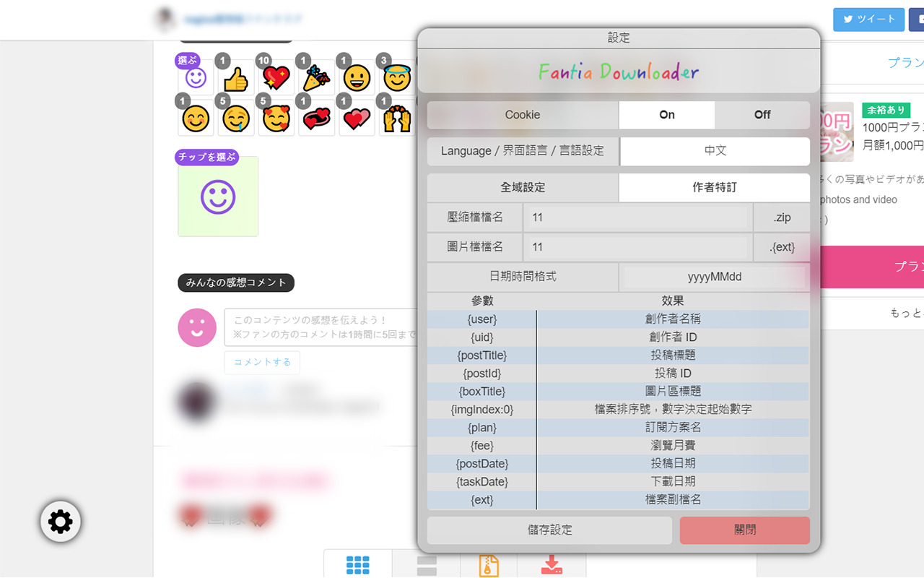Screen dimensions: 924x578
Task: Click the {plan} parameter row
Action: tap(619, 428)
